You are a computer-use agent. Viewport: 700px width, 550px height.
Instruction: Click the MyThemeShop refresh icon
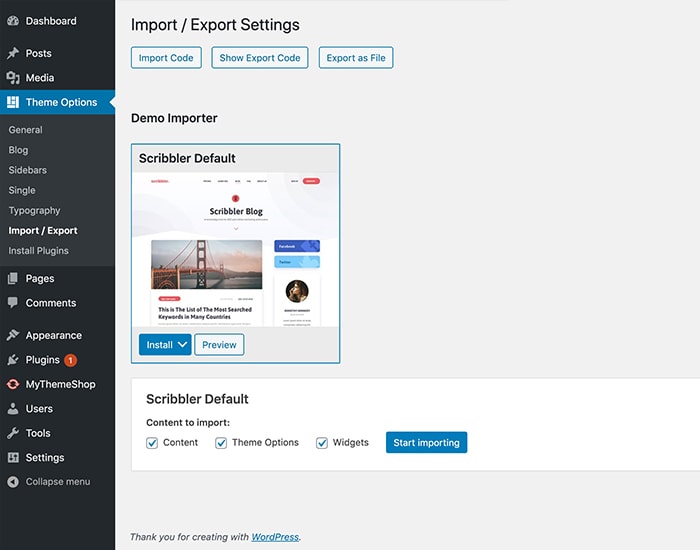13,384
